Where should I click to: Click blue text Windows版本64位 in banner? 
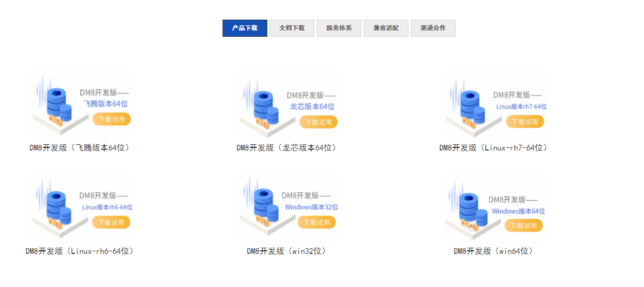518,211
